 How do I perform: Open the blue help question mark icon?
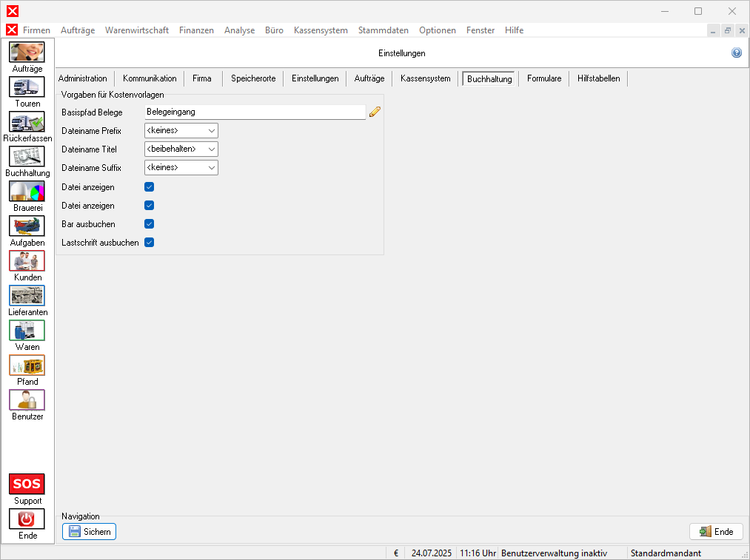[x=737, y=53]
